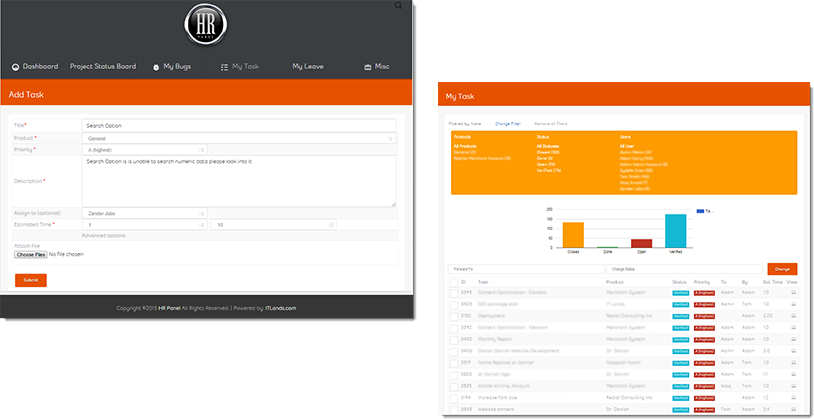Select All Products filter option
Image resolution: width=814 pixels, height=419 pixels.
point(465,146)
